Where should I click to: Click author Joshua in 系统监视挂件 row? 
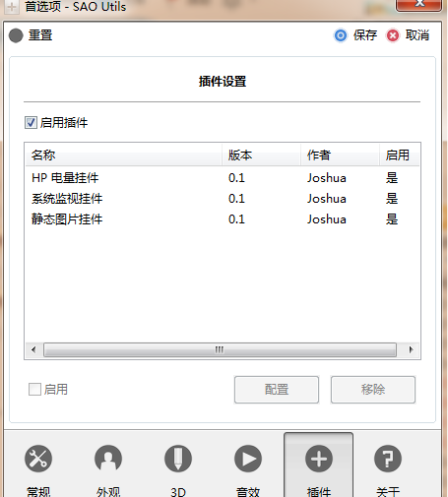coord(327,199)
